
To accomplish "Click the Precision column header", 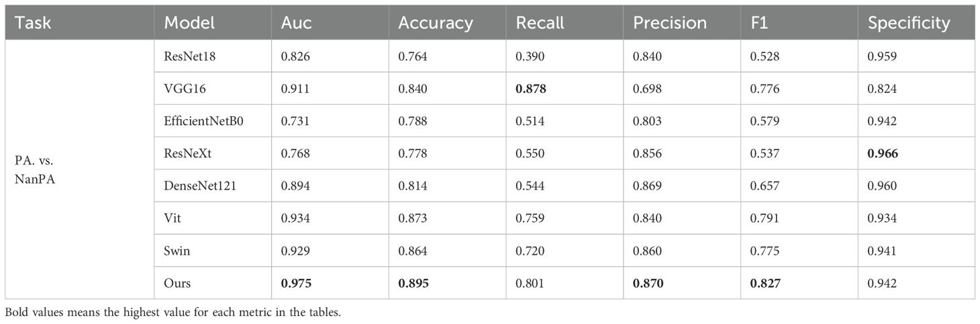I will 669,23.
